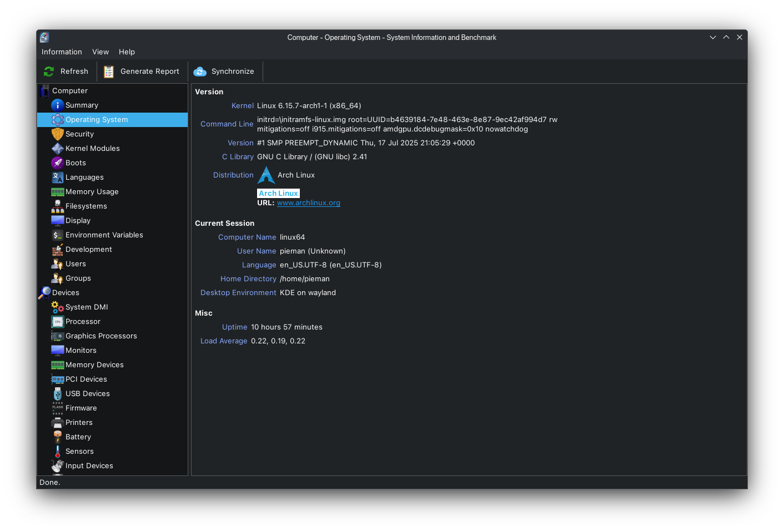Select the PCI Devices icon
Image resolution: width=784 pixels, height=532 pixels.
point(57,379)
